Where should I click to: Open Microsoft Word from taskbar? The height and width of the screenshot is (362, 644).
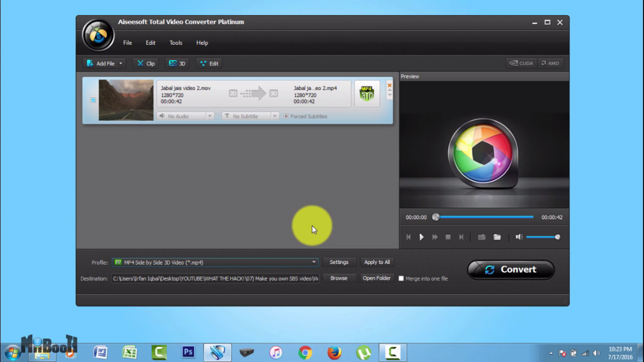click(100, 353)
